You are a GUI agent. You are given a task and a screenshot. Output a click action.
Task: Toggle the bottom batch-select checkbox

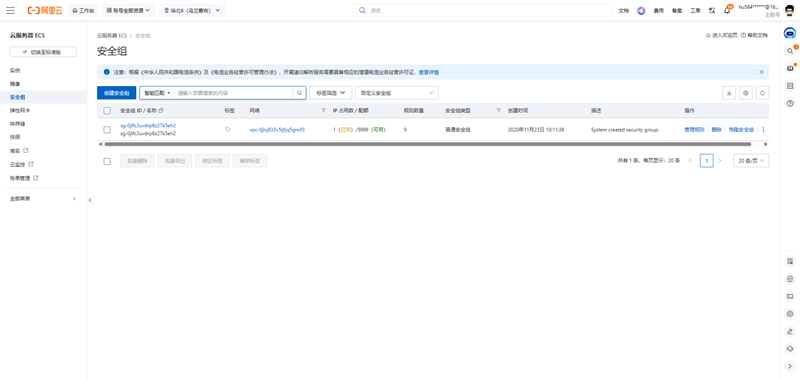coord(107,161)
